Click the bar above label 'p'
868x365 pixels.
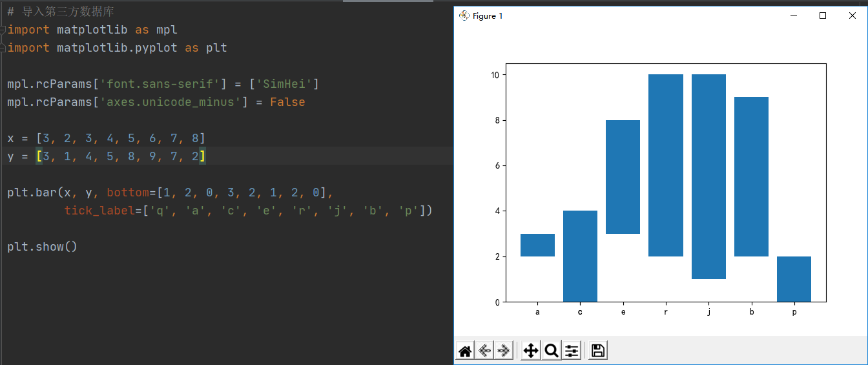click(794, 279)
